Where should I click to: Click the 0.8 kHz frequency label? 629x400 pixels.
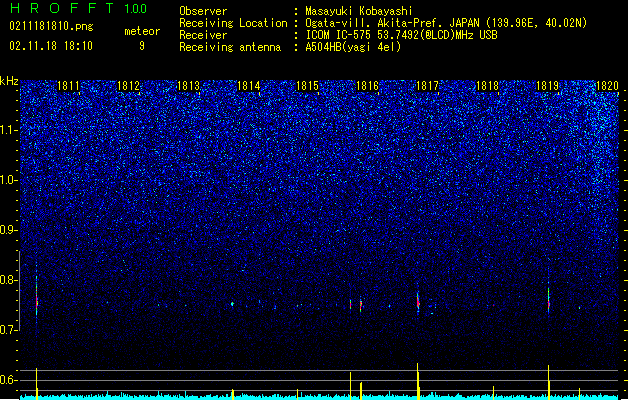[9, 280]
